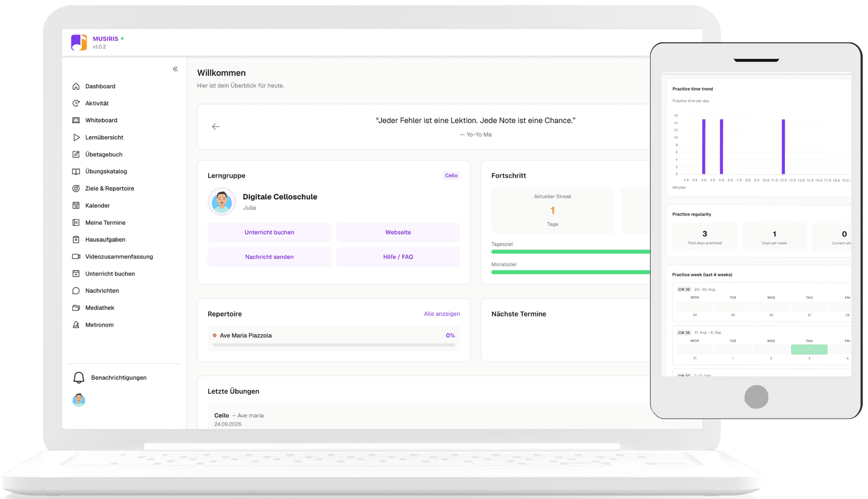The height and width of the screenshot is (499, 868).
Task: Click the Musiris logo icon
Action: pos(79,42)
